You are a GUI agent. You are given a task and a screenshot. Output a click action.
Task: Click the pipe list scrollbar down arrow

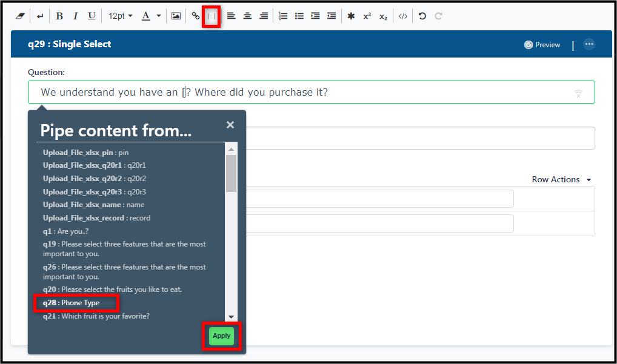pyautogui.click(x=231, y=317)
